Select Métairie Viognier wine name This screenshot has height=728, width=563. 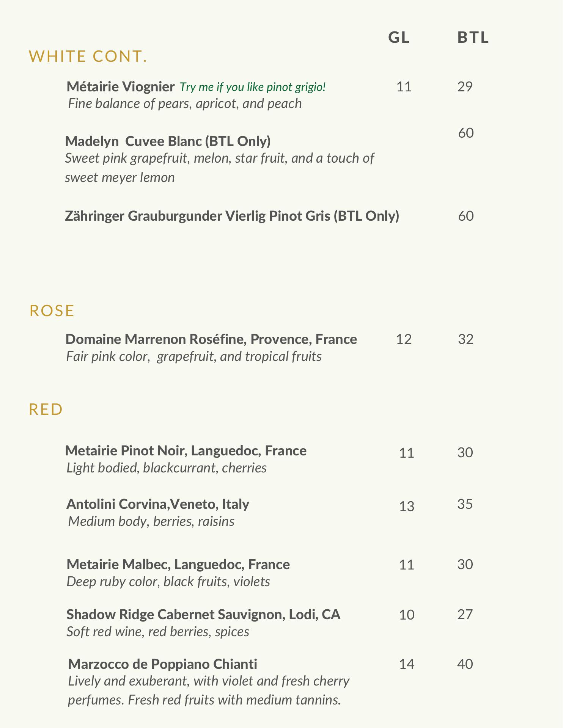pyautogui.click(x=120, y=87)
